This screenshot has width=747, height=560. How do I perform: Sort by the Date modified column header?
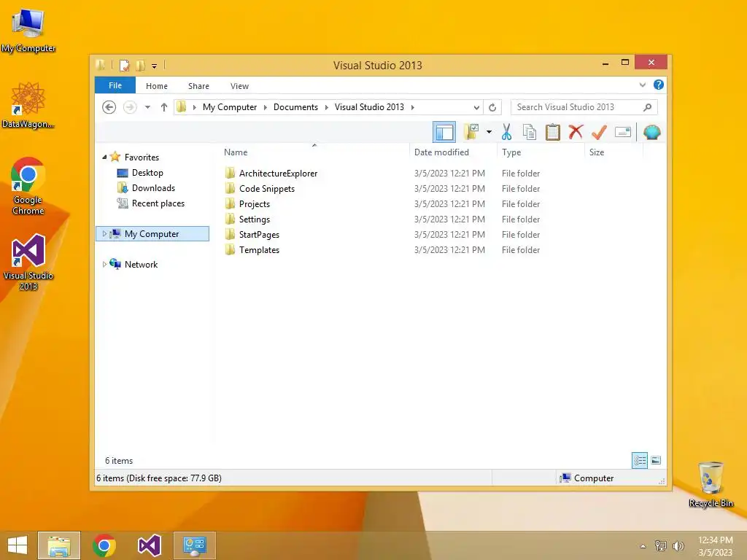coord(441,152)
